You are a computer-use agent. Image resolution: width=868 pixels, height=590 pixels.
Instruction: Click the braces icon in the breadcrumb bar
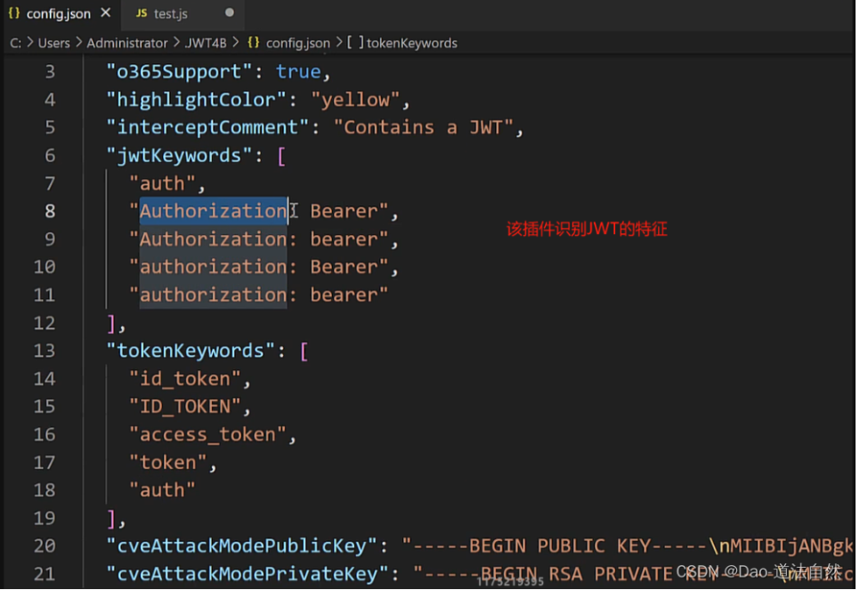[x=254, y=43]
